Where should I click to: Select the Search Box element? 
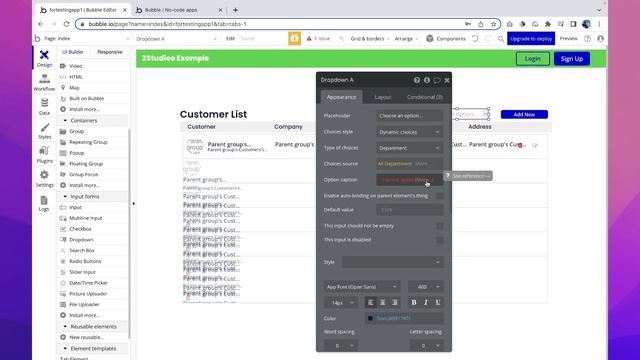point(82,250)
